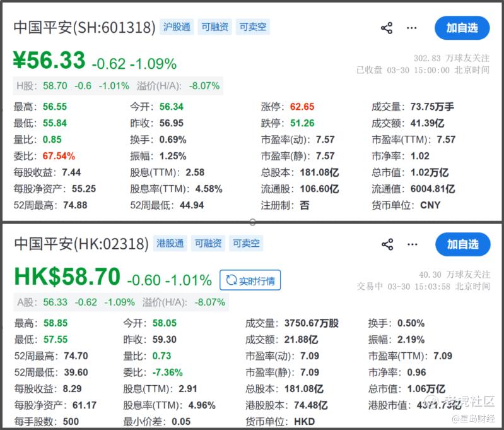
Task: Click the 沪股通 tag
Action: [177, 27]
